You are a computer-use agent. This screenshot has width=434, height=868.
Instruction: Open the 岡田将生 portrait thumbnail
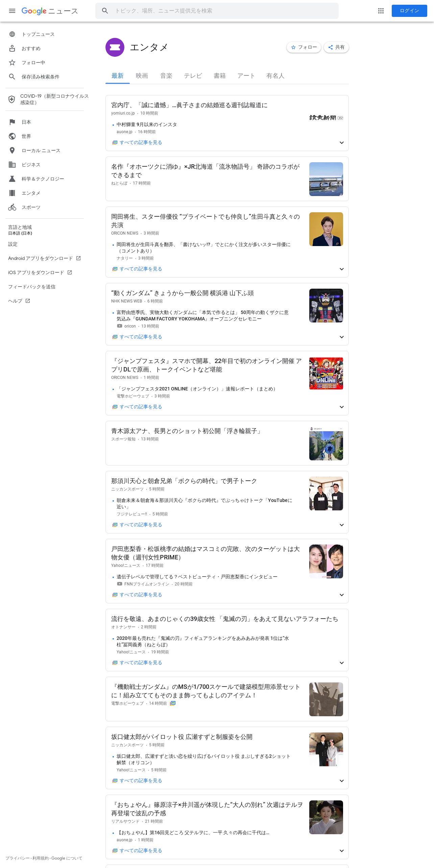tap(326, 229)
